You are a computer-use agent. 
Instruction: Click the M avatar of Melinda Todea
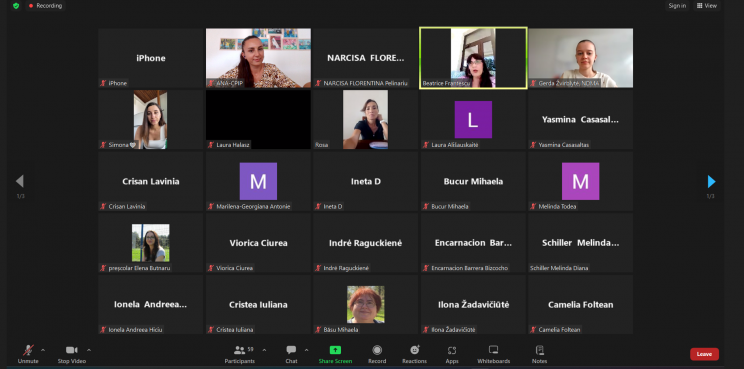click(x=580, y=181)
